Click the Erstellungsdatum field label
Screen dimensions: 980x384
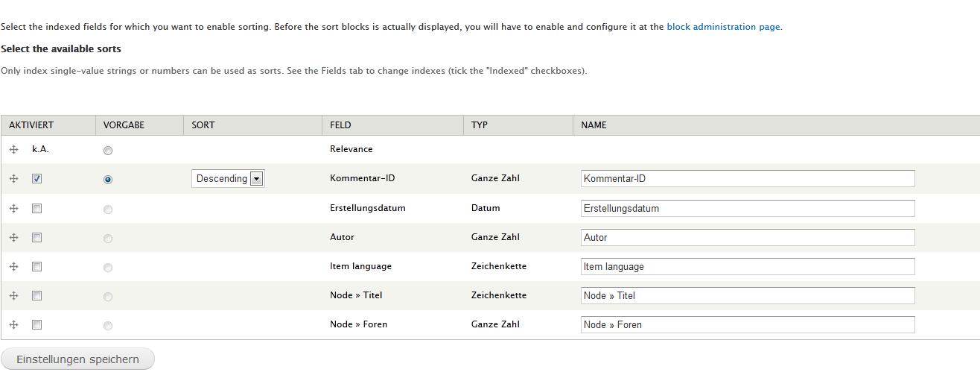coord(368,208)
